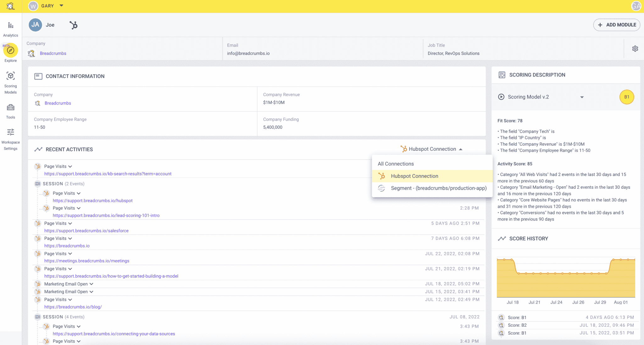Viewport: 644px width, 345px height.
Task: Open the Explore compass icon
Action: pyautogui.click(x=11, y=50)
